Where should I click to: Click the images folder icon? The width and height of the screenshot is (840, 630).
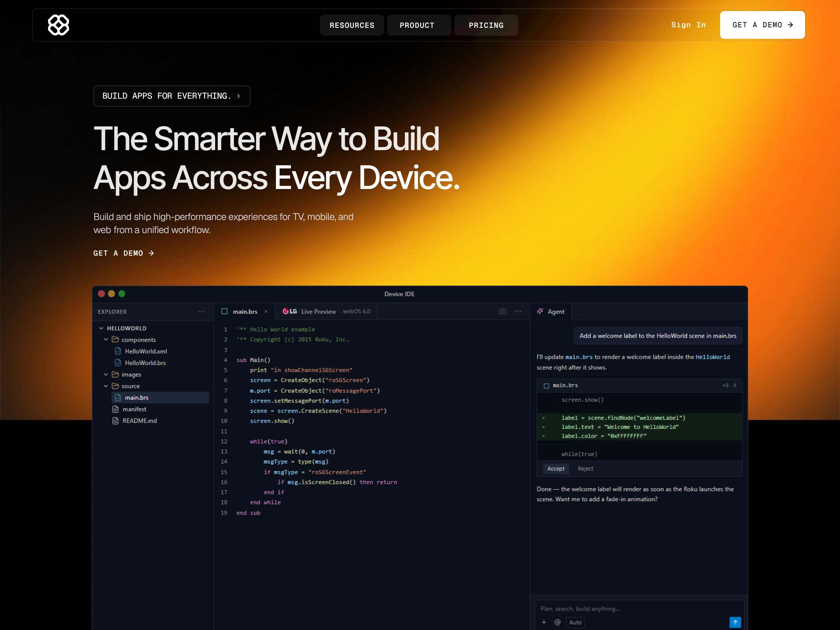coord(115,374)
